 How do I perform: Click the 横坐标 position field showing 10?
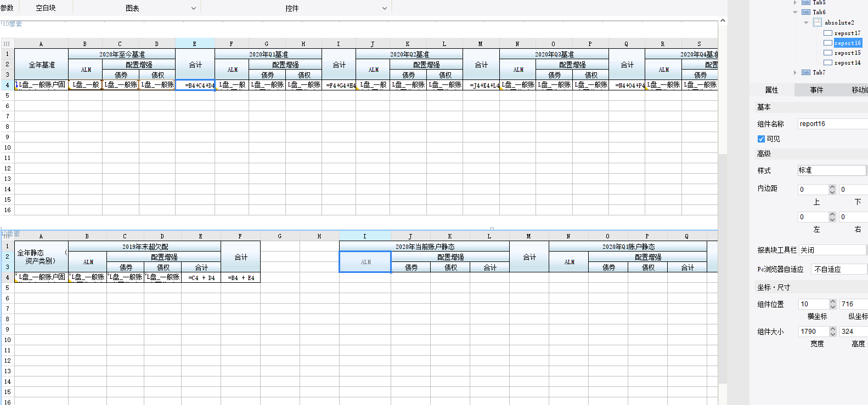click(x=814, y=304)
